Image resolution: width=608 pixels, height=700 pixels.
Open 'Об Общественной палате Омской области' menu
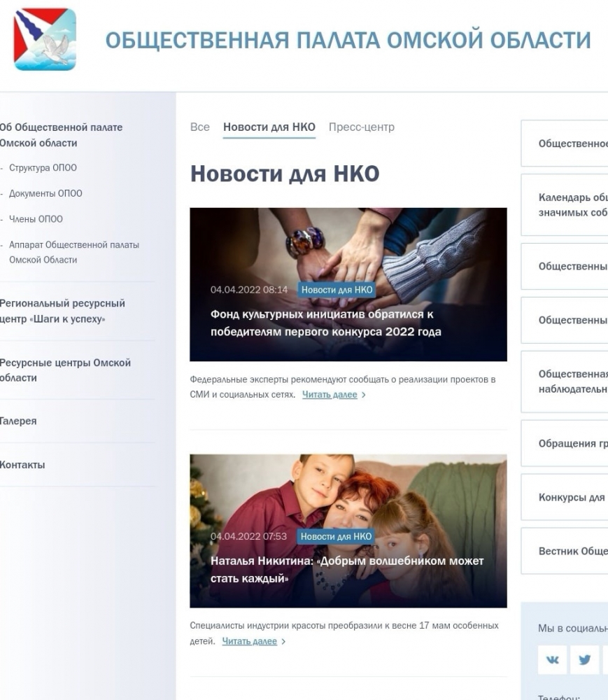click(x=61, y=135)
